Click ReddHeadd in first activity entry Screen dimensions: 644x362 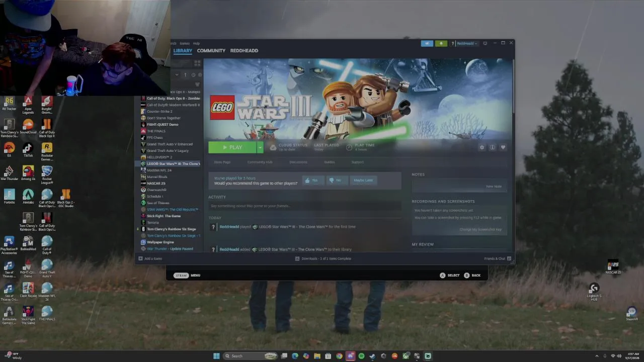point(229,227)
